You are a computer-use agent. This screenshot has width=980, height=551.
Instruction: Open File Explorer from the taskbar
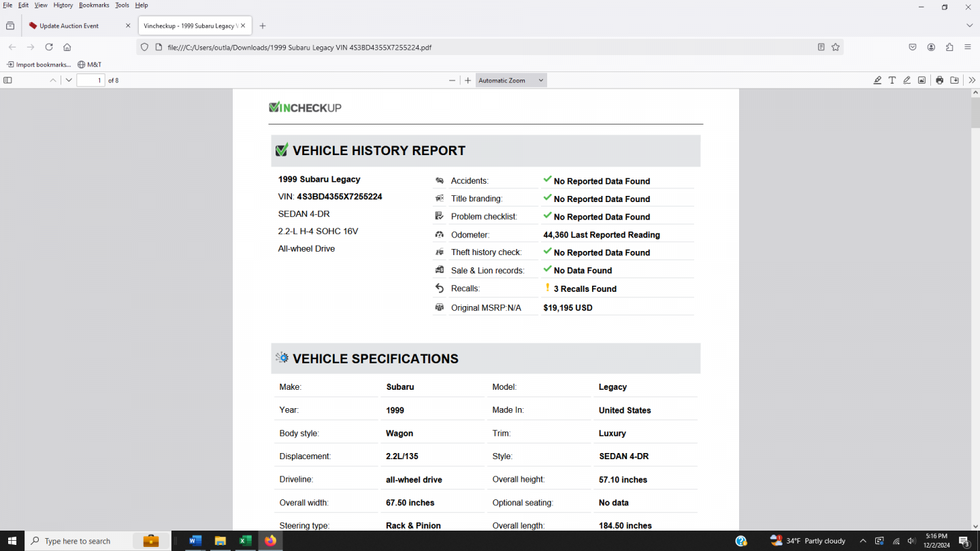tap(220, 541)
